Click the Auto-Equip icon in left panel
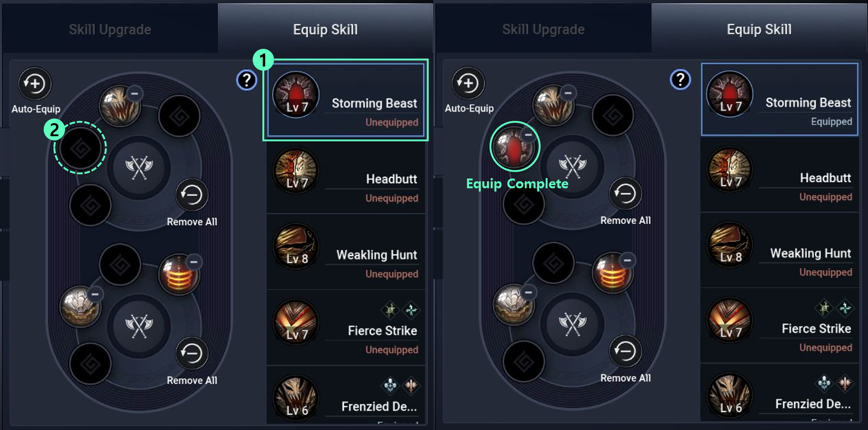The width and height of the screenshot is (868, 430). click(35, 84)
